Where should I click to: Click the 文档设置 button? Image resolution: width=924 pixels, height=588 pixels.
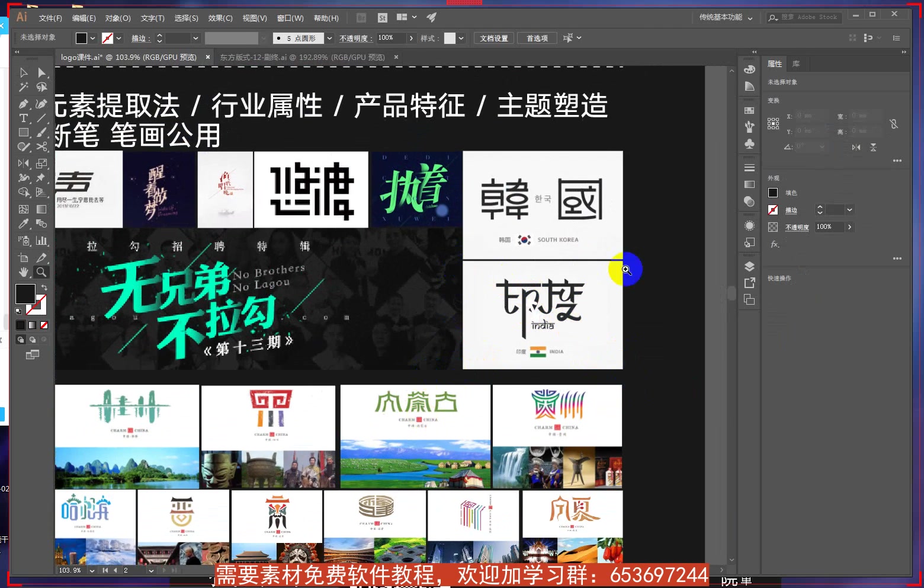pos(494,38)
